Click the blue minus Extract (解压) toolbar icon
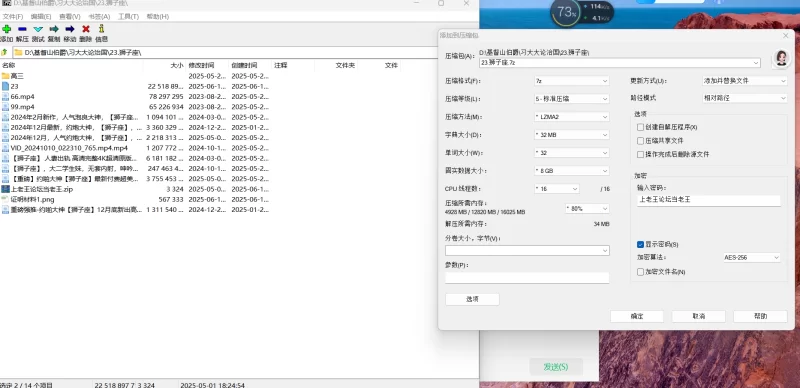The width and height of the screenshot is (800, 388). [22, 29]
